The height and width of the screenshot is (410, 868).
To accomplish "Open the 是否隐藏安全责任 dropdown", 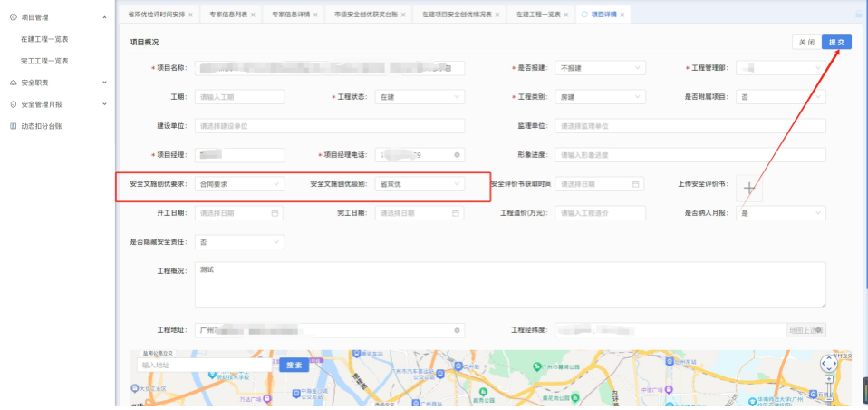I will 239,242.
